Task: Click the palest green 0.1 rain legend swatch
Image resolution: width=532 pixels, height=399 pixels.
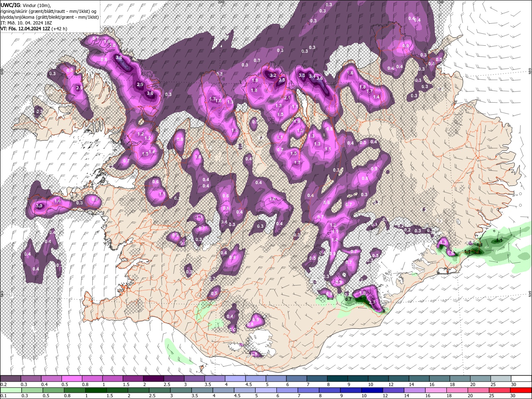Action: (x=10, y=390)
